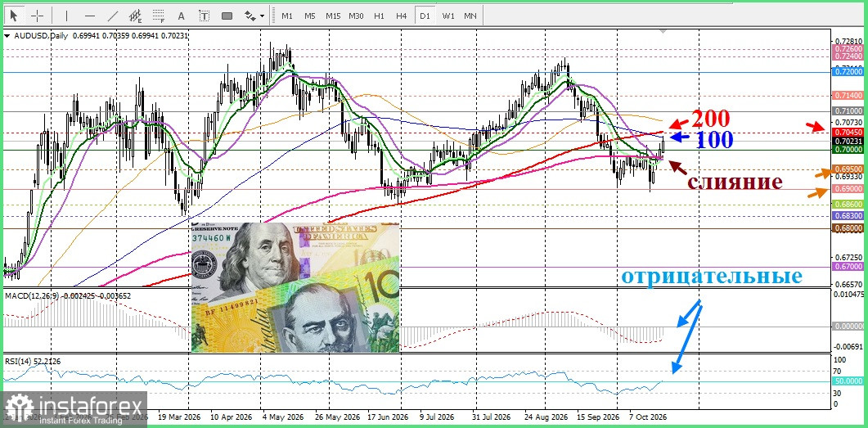The image size is (868, 428).
Task: Click the 0.68000 level label
Action: (x=849, y=228)
